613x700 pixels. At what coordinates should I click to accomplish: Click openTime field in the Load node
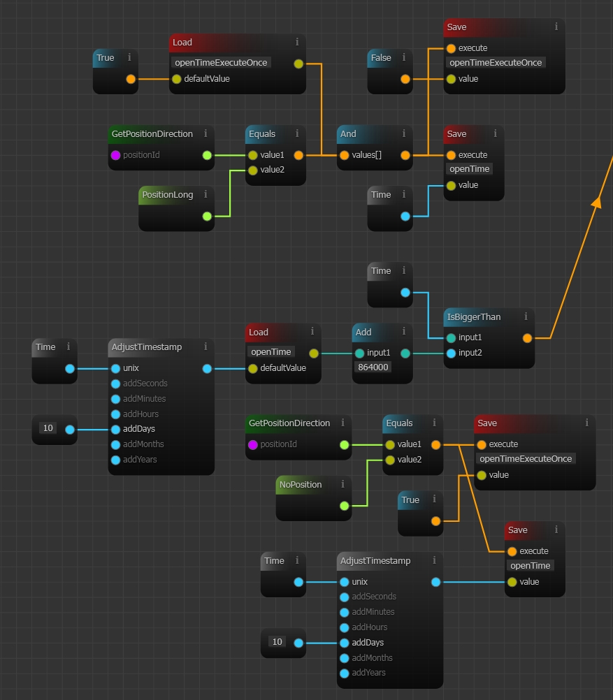pos(271,352)
